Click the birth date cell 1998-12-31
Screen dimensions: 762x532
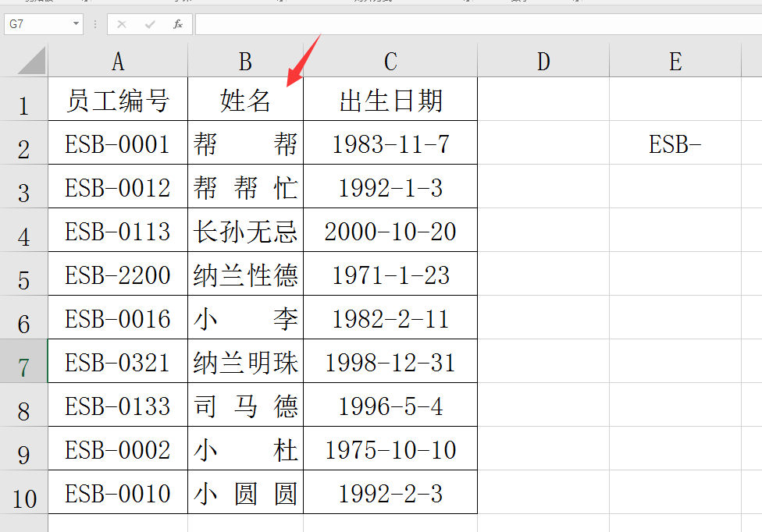pyautogui.click(x=390, y=362)
